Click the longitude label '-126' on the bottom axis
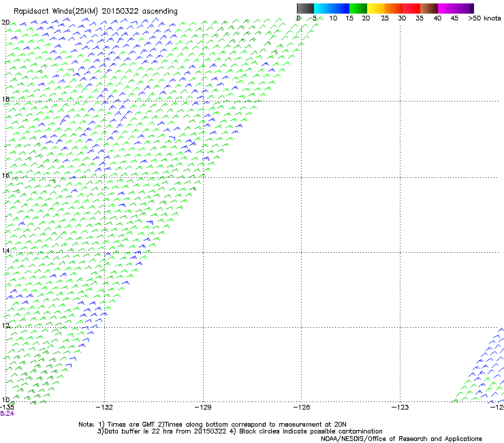The width and height of the screenshot is (504, 443). (x=302, y=408)
